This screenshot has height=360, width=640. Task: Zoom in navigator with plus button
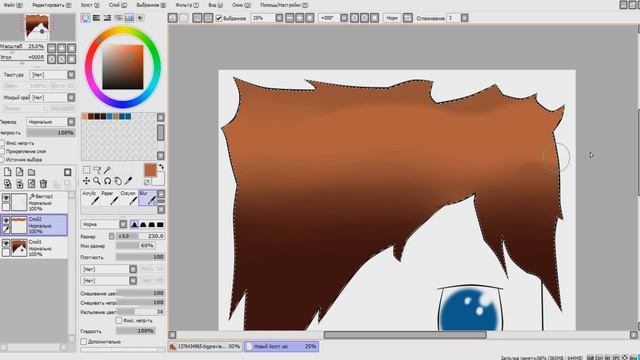(61, 48)
